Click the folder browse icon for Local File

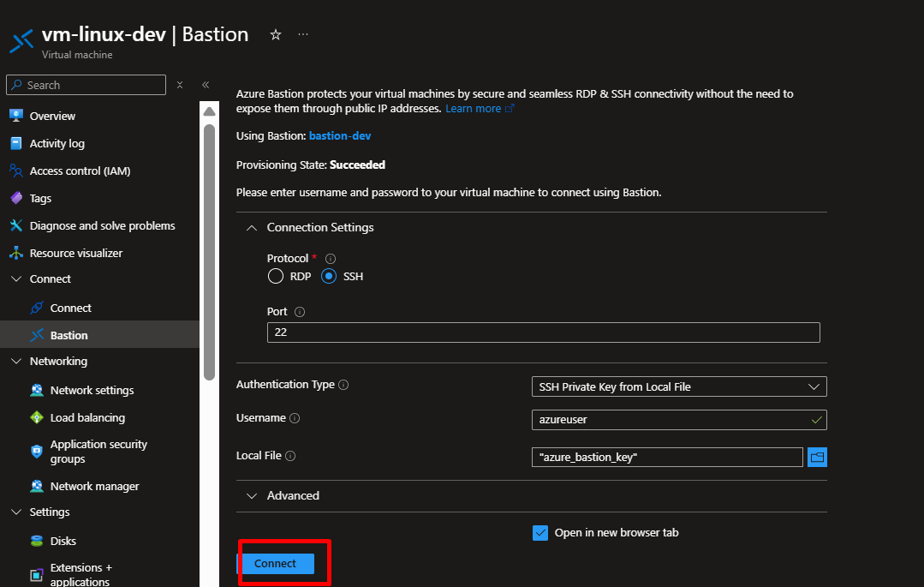(817, 458)
